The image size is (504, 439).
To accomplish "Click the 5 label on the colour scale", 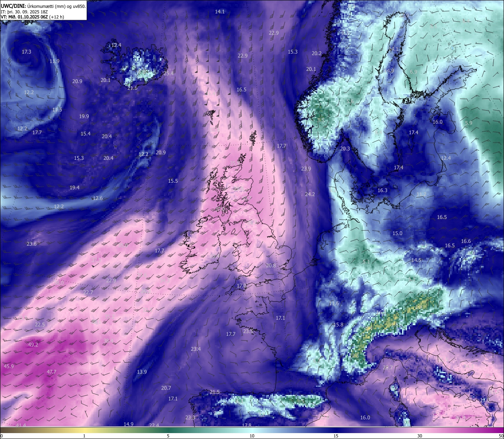I will (x=168, y=436).
